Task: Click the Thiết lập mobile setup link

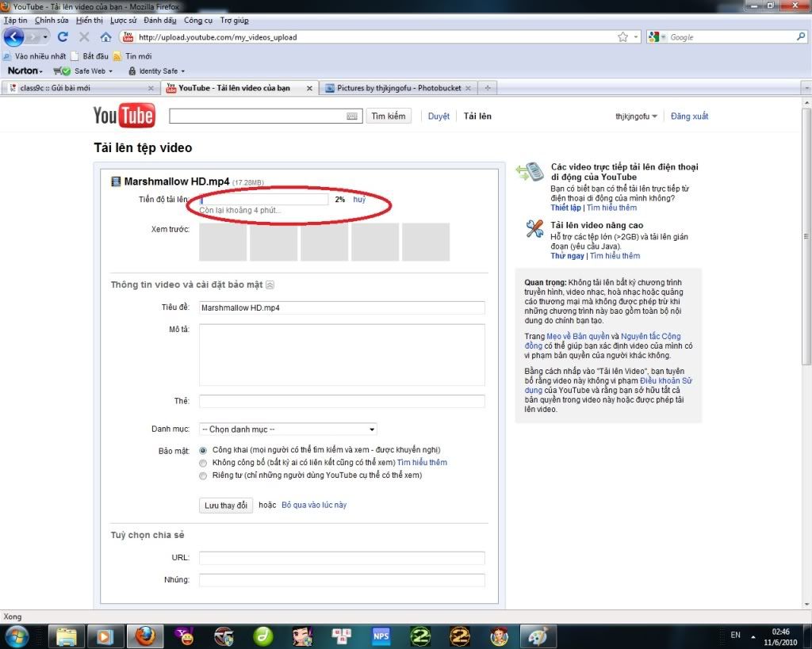Action: 565,208
